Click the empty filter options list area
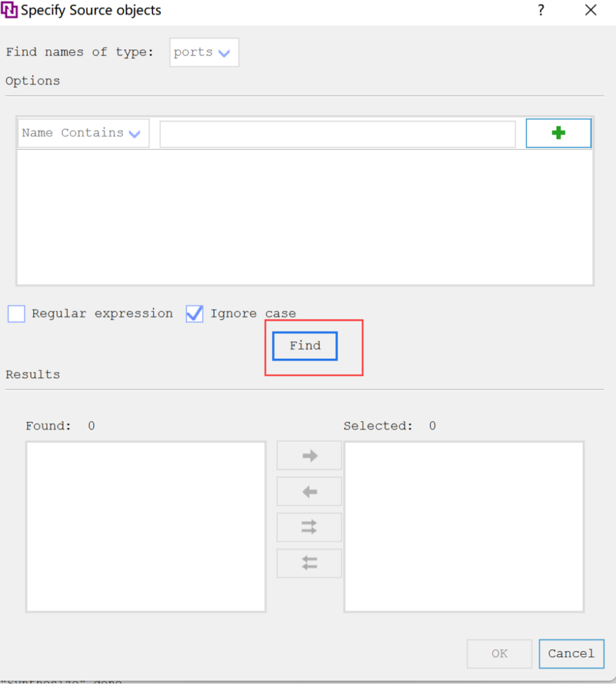This screenshot has width=616, height=684. tap(305, 216)
